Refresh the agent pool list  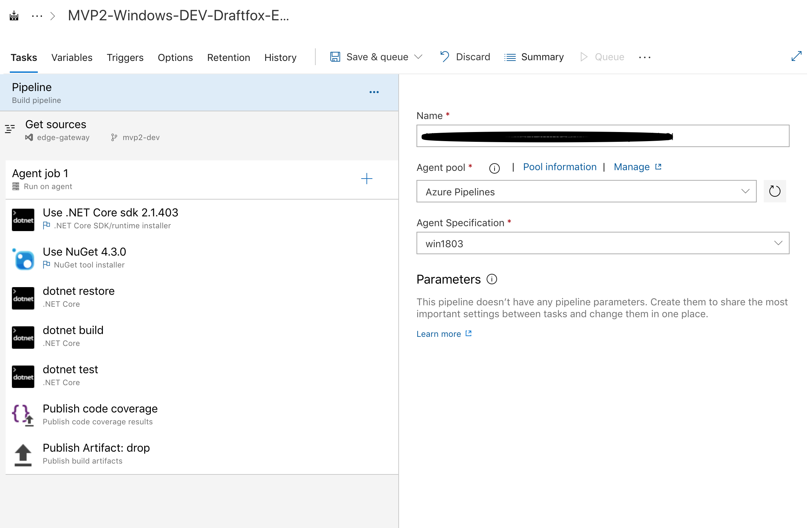click(x=775, y=191)
